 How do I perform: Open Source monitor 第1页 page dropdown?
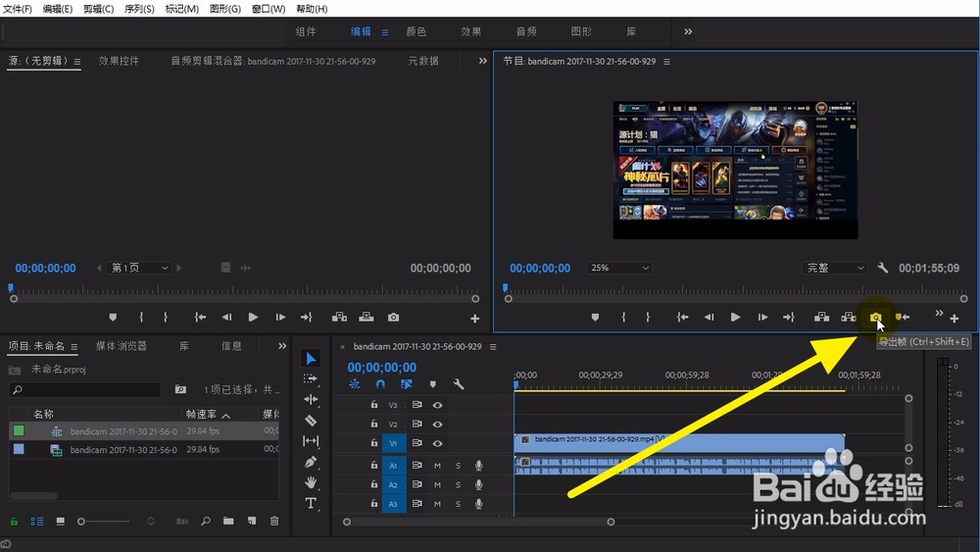click(x=139, y=268)
